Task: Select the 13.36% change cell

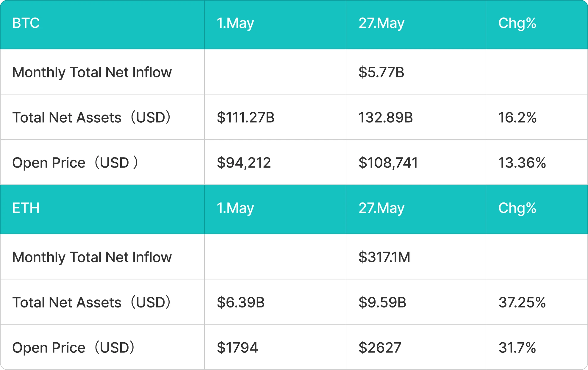Action: (x=522, y=163)
